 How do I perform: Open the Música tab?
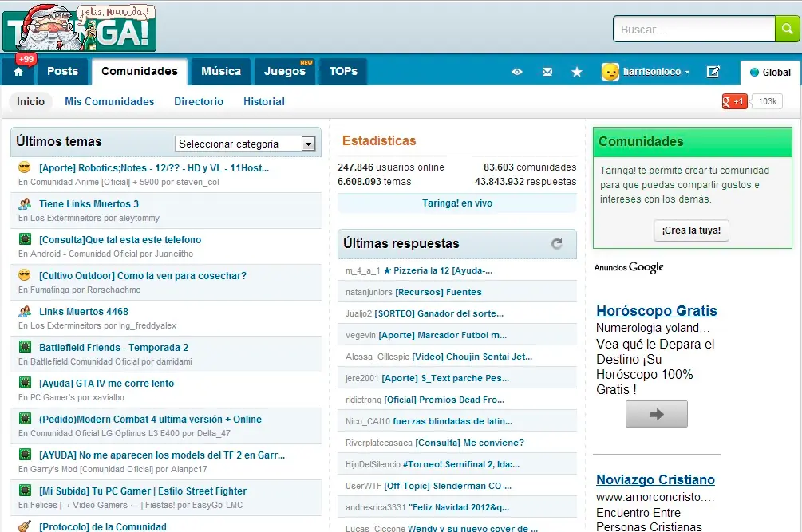pyautogui.click(x=221, y=71)
